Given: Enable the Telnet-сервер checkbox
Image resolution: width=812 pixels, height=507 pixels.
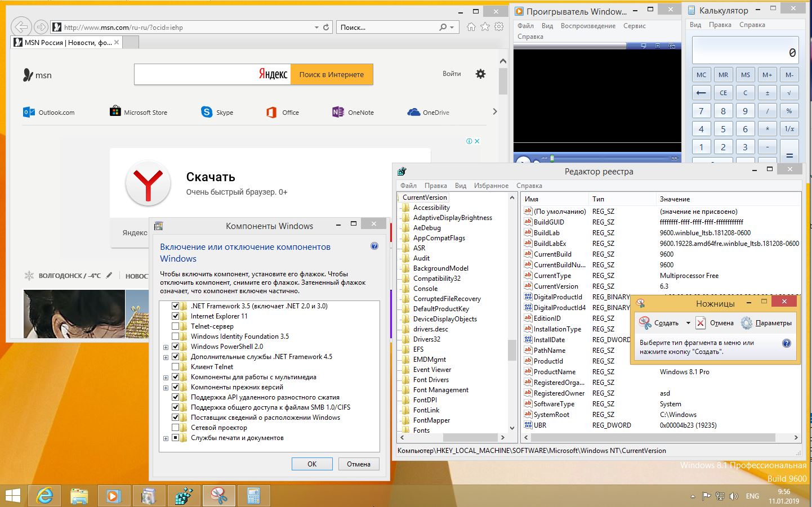Looking at the screenshot, I should pyautogui.click(x=175, y=326).
